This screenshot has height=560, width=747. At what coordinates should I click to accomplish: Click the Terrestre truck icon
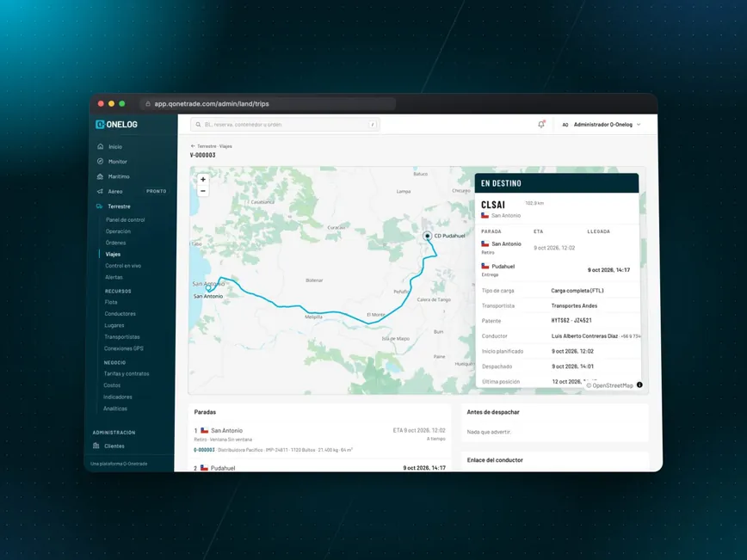pos(100,206)
